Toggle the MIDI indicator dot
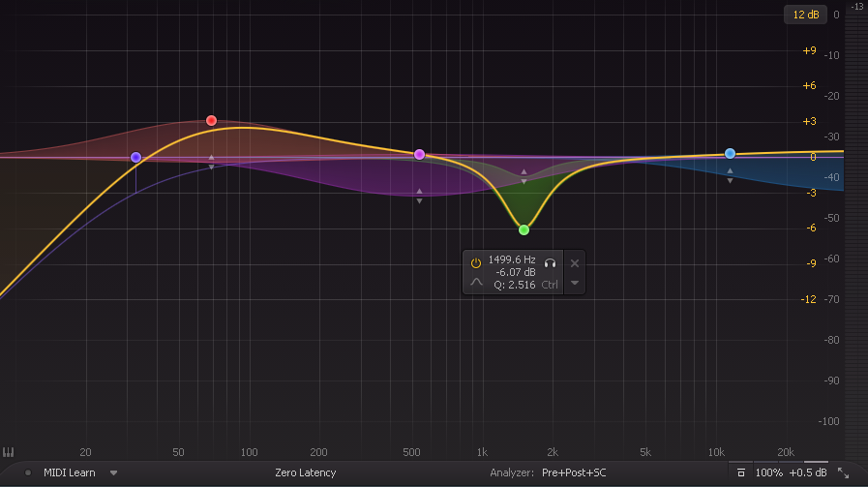Screen dimensions: 868x487 pyautogui.click(x=28, y=472)
